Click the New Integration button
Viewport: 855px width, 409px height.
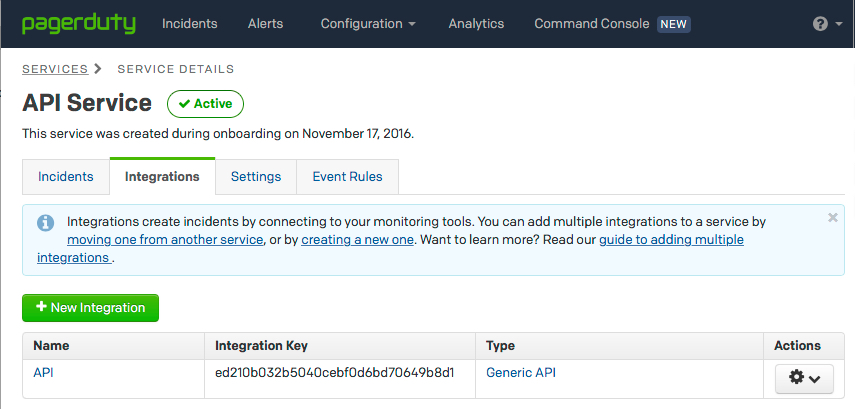click(90, 308)
